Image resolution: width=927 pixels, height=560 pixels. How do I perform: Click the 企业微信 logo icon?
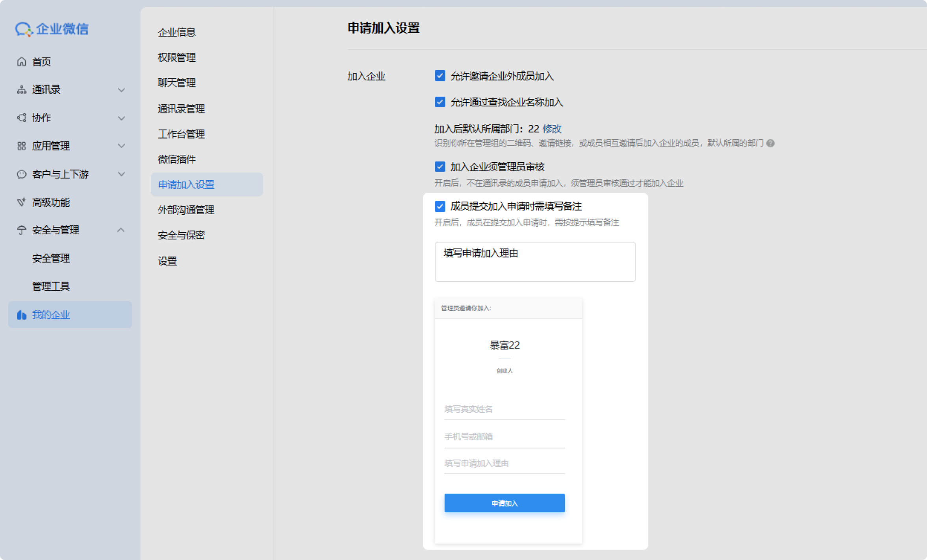pyautogui.click(x=23, y=29)
